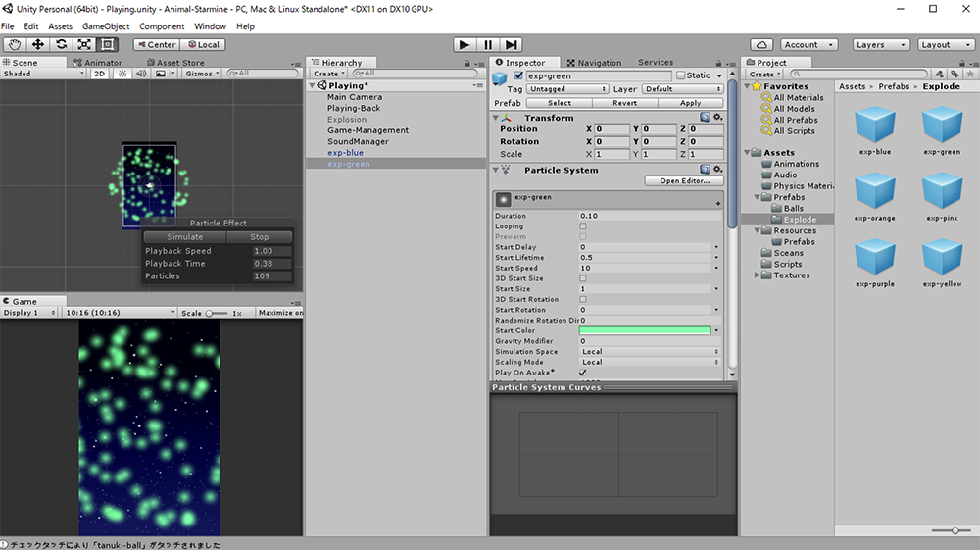Add particle module plus icon
This screenshot has width=980, height=550.
(718, 203)
